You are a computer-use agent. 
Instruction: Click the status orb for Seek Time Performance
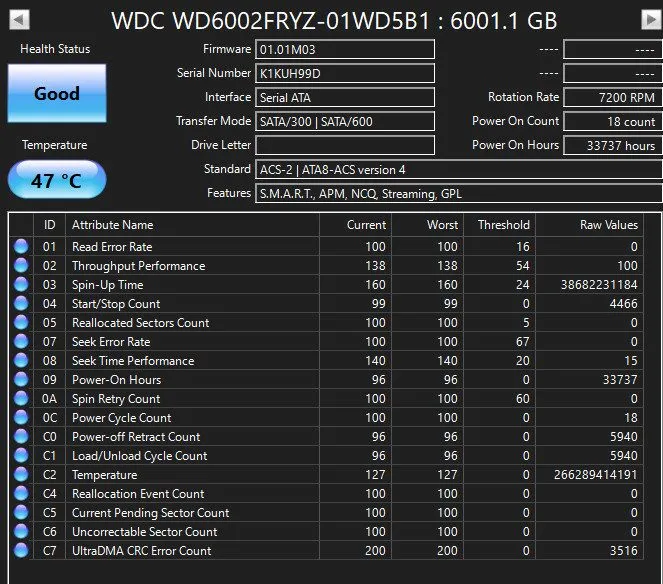21,360
